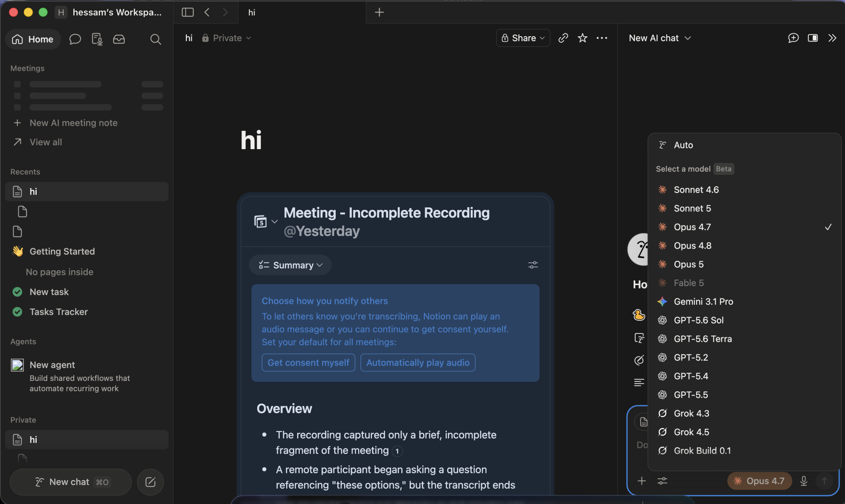The height and width of the screenshot is (504, 845).
Task: Open Getting Started page
Action: coord(86,252)
